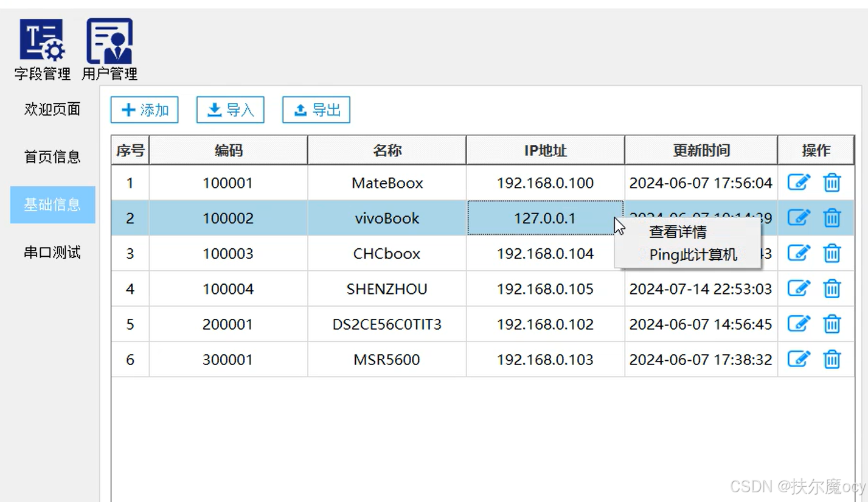Click the CHCboox name cell
The height and width of the screenshot is (502, 868).
pyautogui.click(x=387, y=253)
